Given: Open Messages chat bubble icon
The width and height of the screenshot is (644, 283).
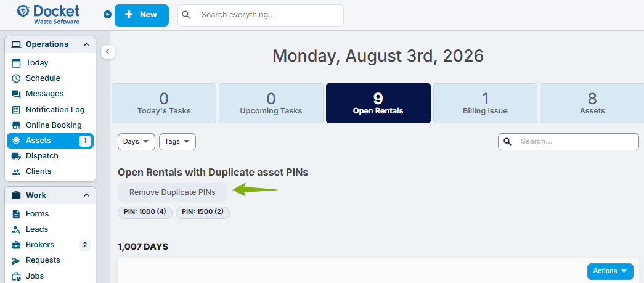Looking at the screenshot, I should tap(16, 94).
